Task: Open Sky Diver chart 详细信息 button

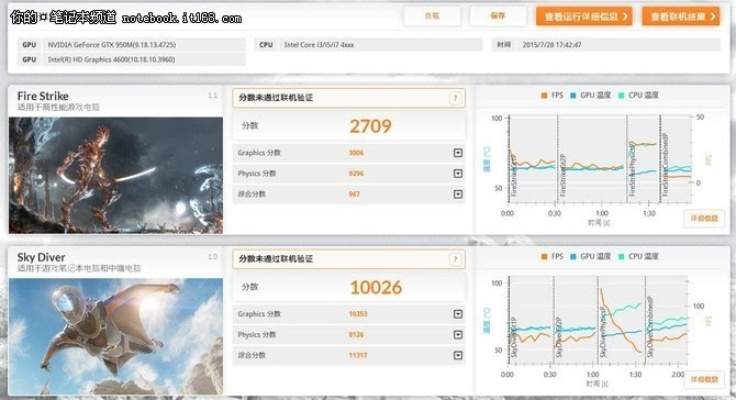Action: tap(704, 379)
